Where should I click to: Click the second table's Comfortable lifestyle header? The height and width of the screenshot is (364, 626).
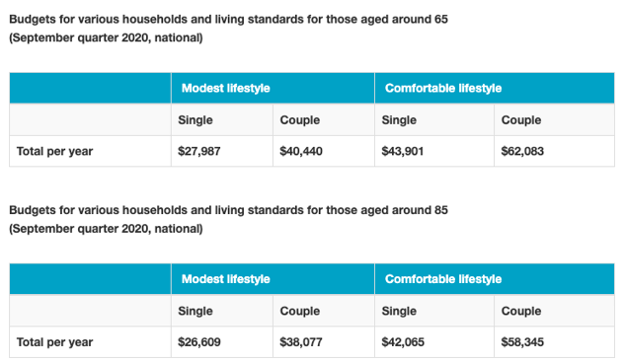point(495,279)
